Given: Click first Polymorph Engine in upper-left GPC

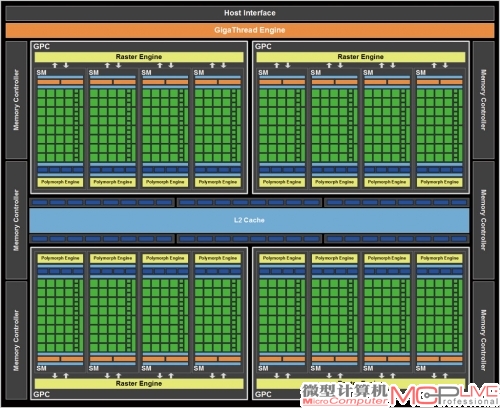Looking at the screenshot, I should (x=60, y=182).
